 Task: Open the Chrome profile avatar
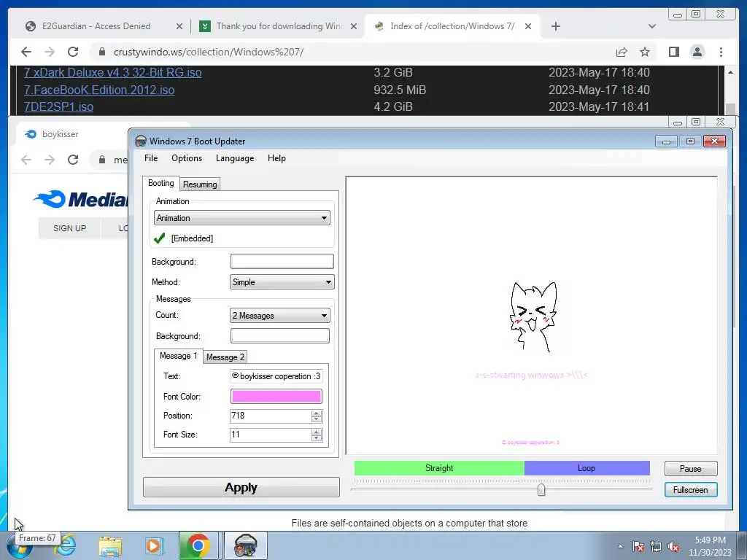point(697,52)
